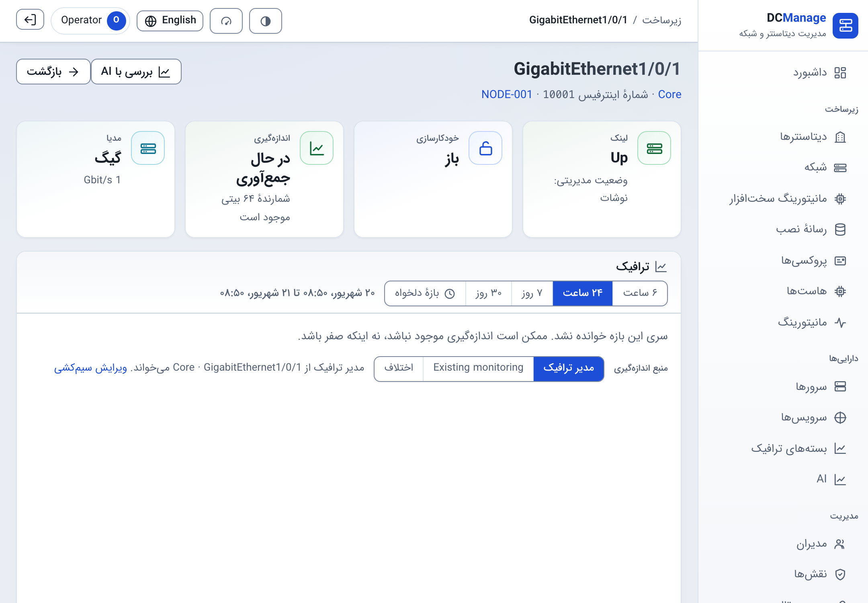Select the ۶ ساعت time range
Screen dimensions: 868x603
click(640, 293)
